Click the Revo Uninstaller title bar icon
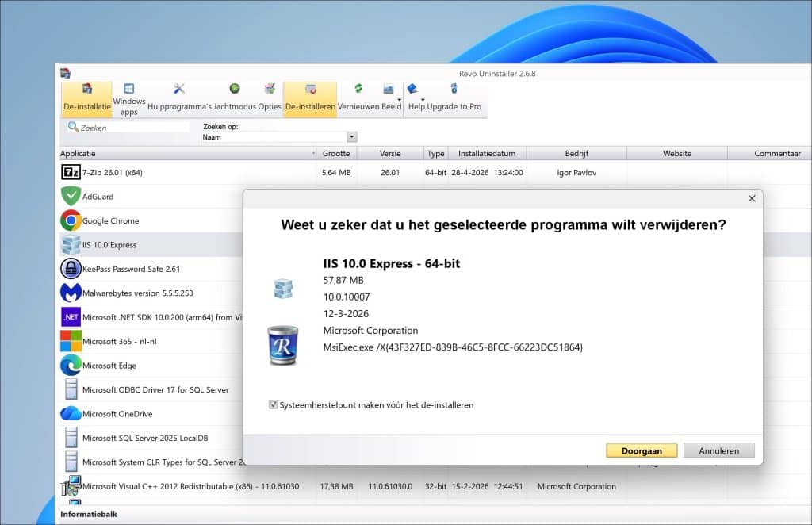 [x=65, y=73]
